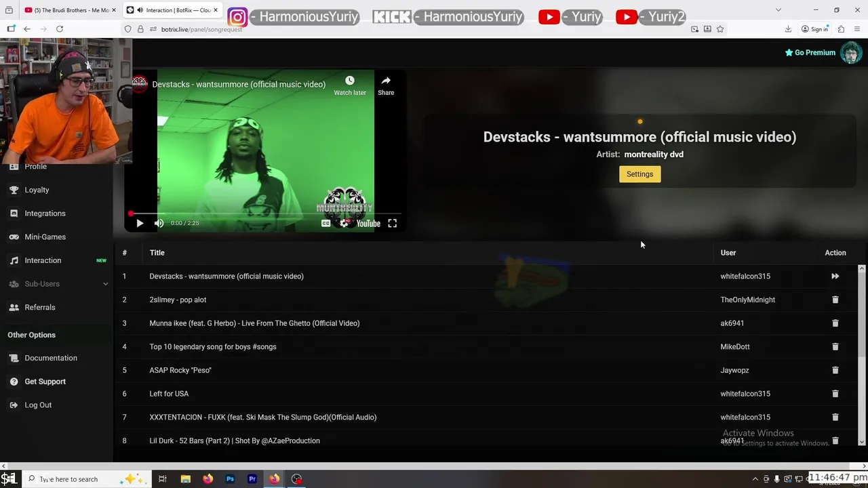Delete Left for USA song

[835, 394]
